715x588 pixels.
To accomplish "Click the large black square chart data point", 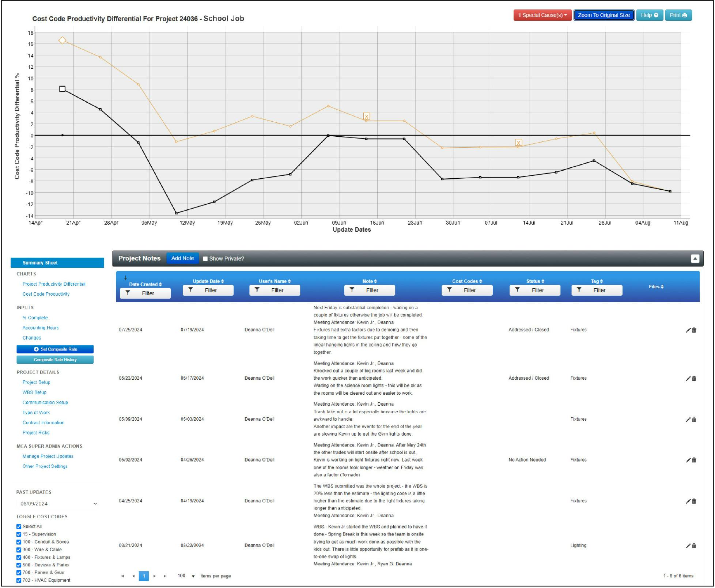I will point(63,89).
